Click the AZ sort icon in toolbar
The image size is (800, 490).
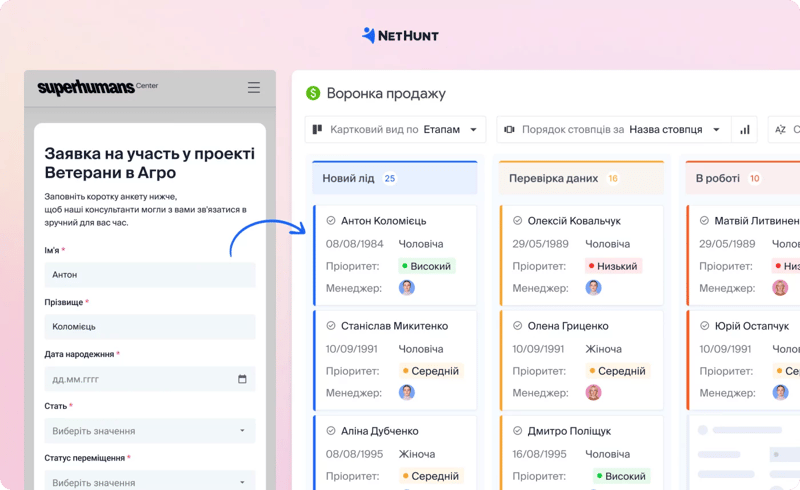(x=782, y=130)
